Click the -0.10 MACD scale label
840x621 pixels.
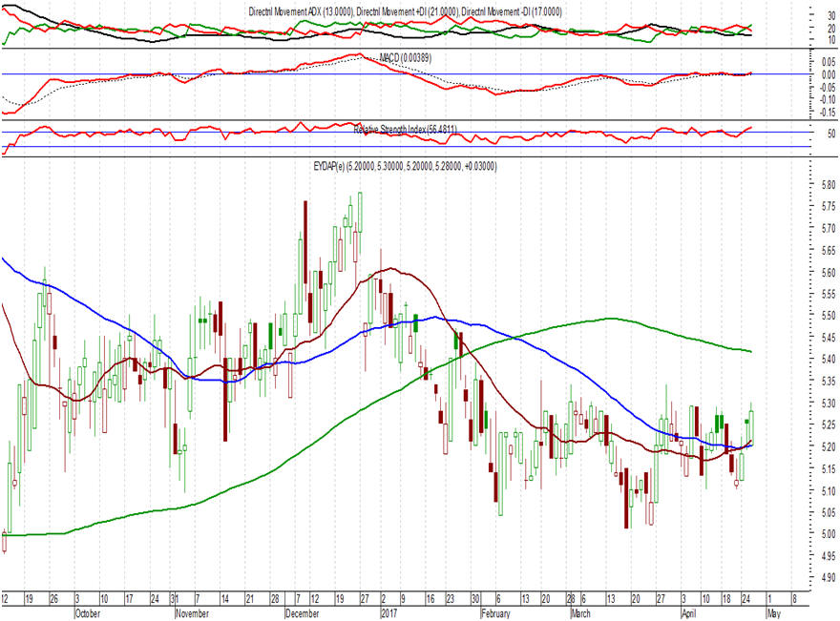click(828, 99)
